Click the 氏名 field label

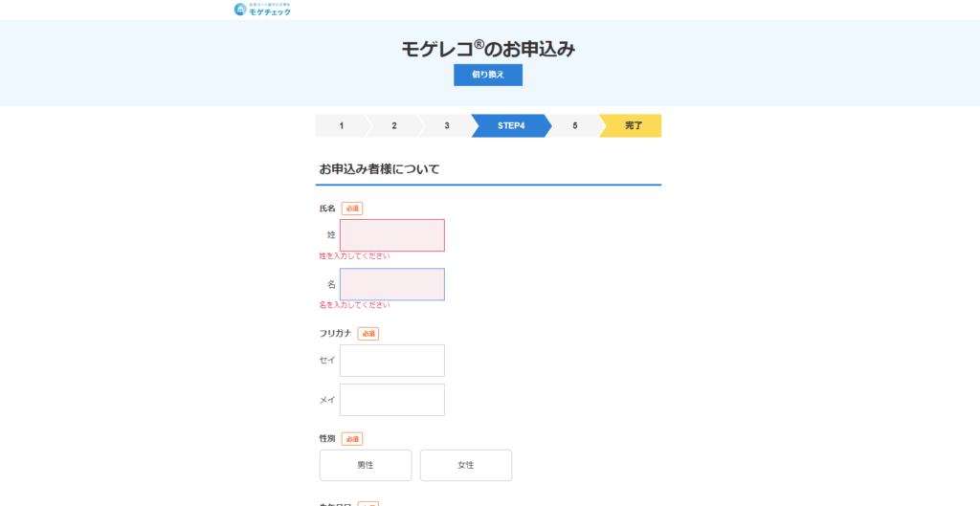(327, 209)
